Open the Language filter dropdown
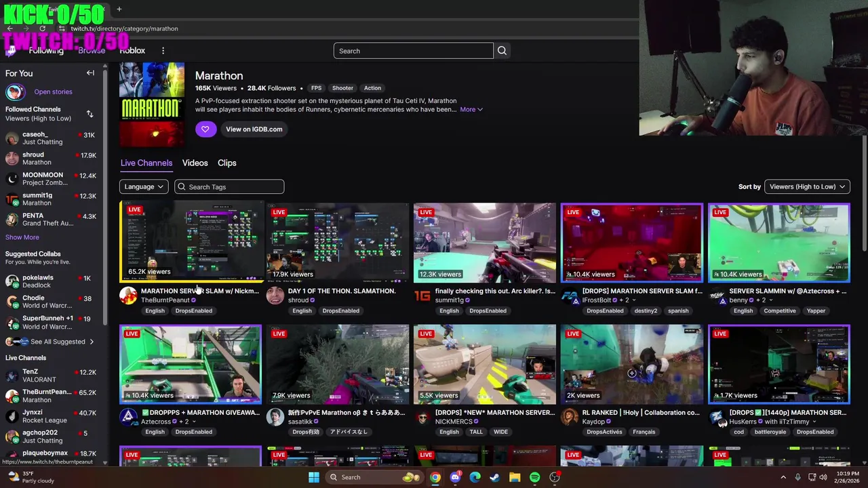This screenshot has width=868, height=488. [x=144, y=186]
